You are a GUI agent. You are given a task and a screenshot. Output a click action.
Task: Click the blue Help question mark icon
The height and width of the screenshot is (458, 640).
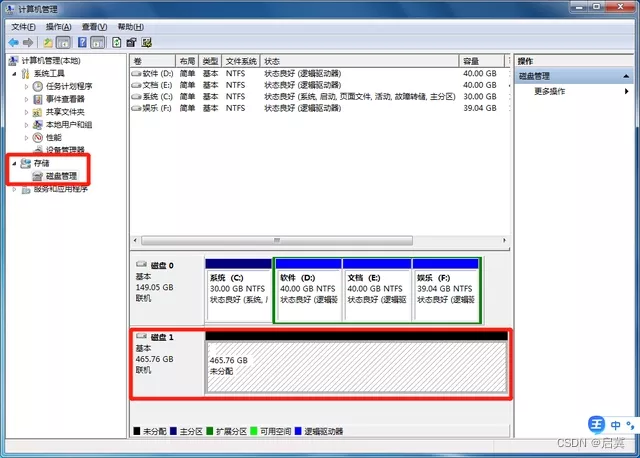tap(82, 42)
